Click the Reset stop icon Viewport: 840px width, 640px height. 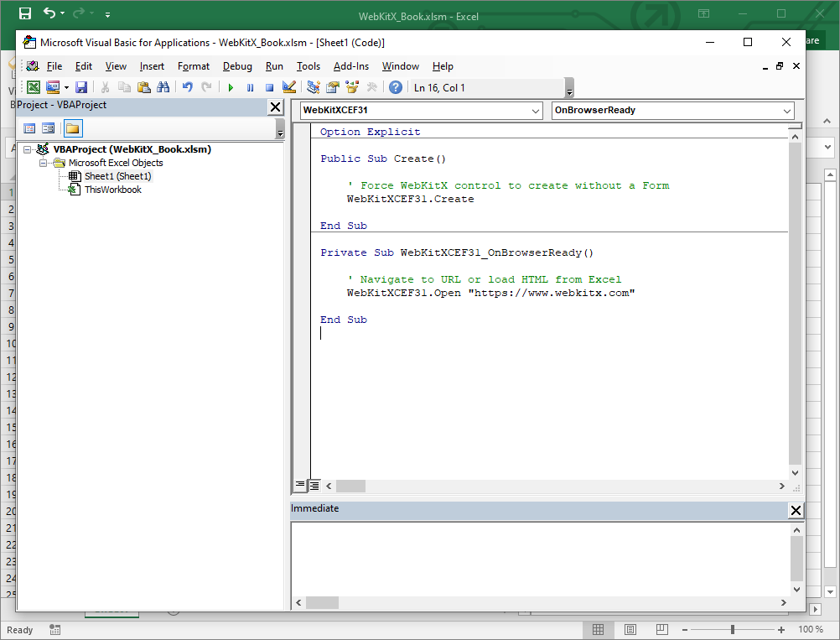coord(269,87)
